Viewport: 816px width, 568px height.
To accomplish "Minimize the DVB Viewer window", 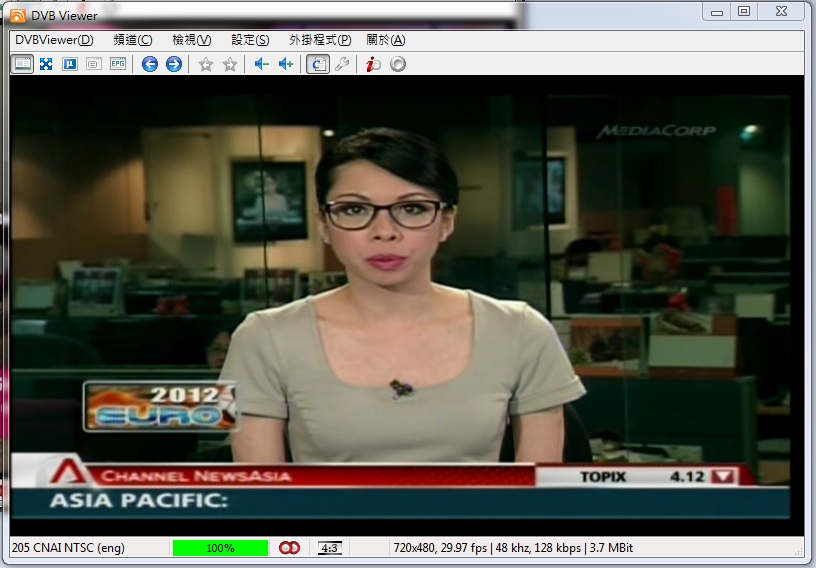I will 717,11.
